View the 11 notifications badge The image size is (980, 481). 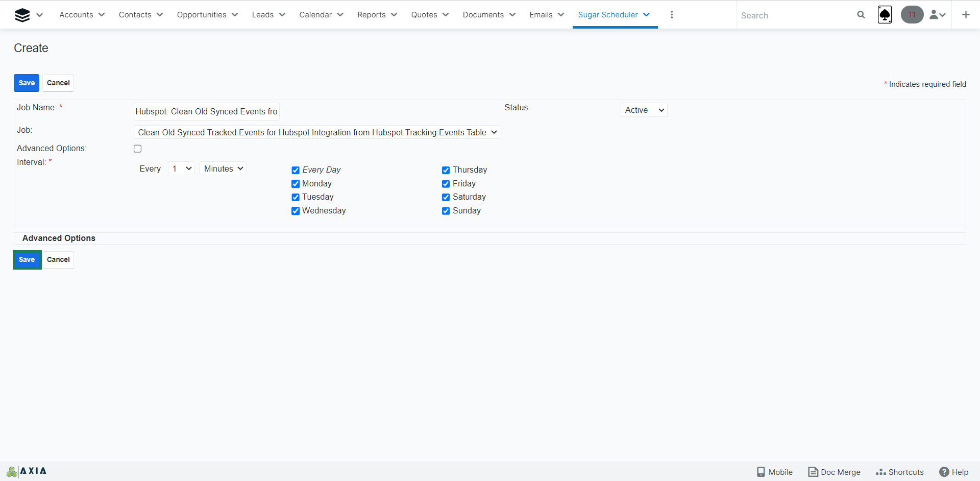point(912,15)
